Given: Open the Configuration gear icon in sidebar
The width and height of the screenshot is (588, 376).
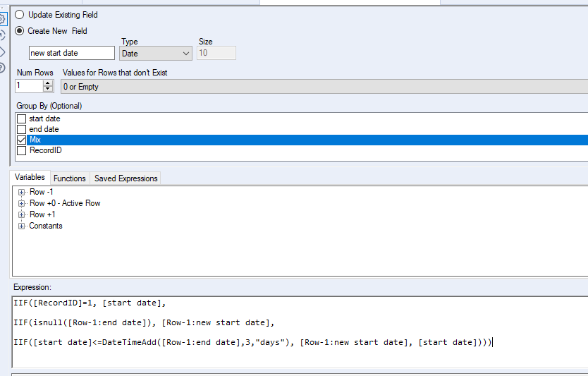Looking at the screenshot, I should coord(2,19).
